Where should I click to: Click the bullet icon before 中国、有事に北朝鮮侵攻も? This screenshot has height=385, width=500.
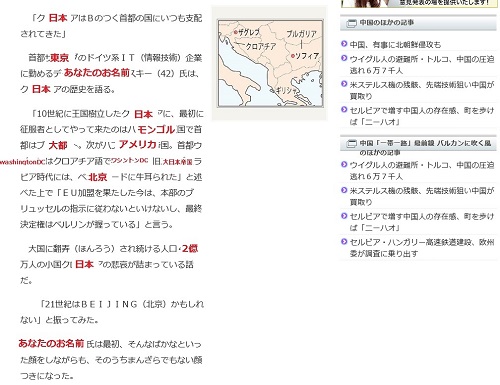[344, 44]
